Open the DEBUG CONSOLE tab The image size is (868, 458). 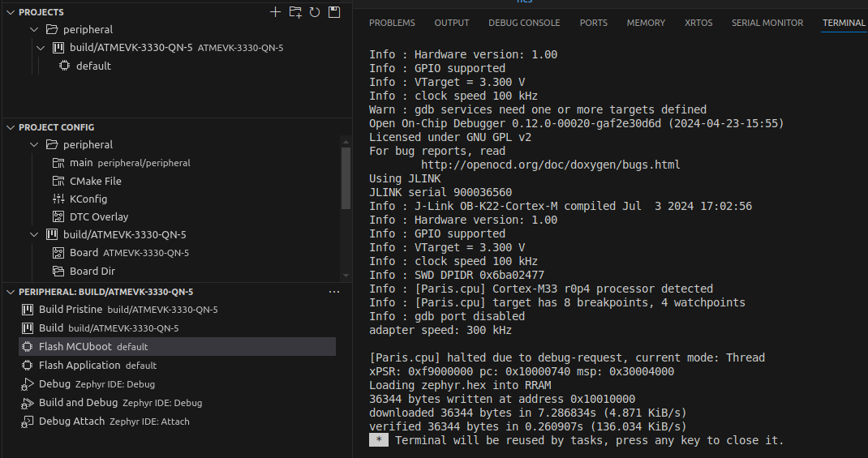coord(524,23)
